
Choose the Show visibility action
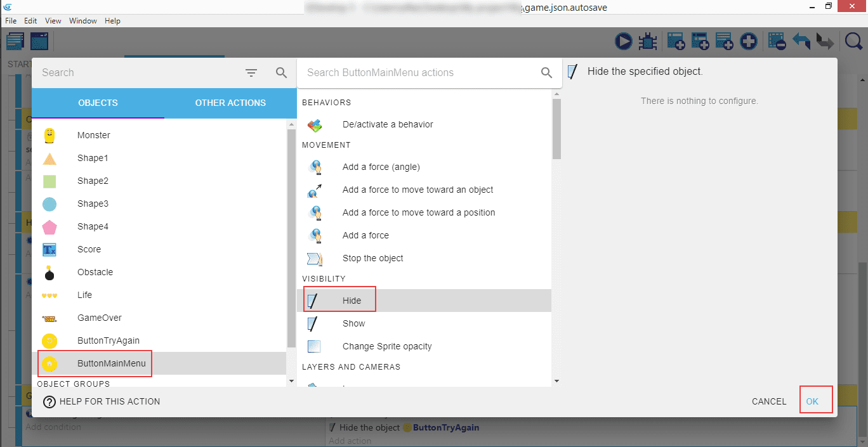tap(353, 323)
